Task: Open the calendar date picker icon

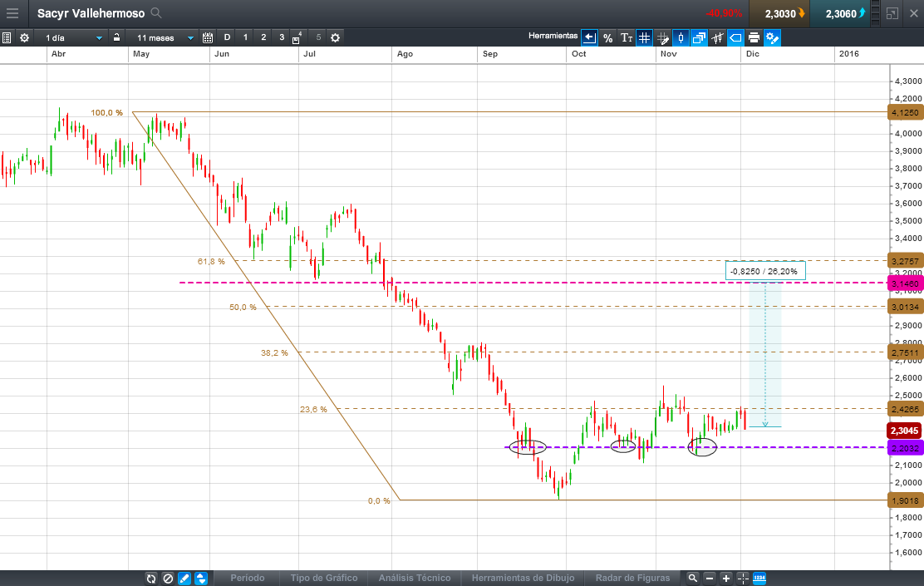Action: (208, 37)
